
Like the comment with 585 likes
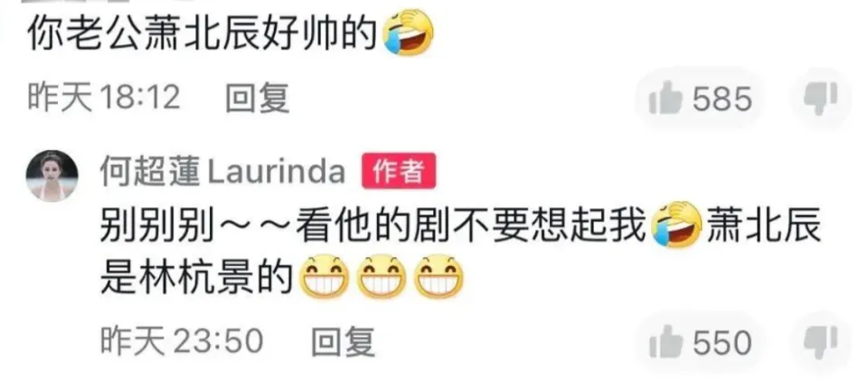700,100
